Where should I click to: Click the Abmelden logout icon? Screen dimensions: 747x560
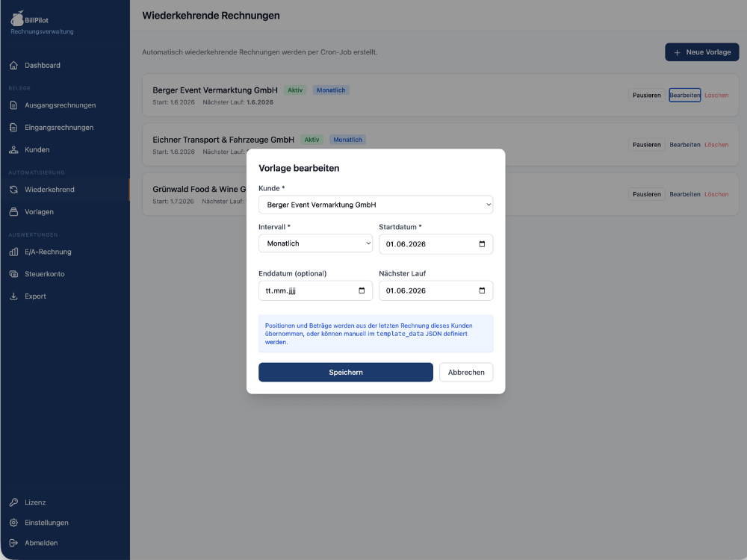13,543
